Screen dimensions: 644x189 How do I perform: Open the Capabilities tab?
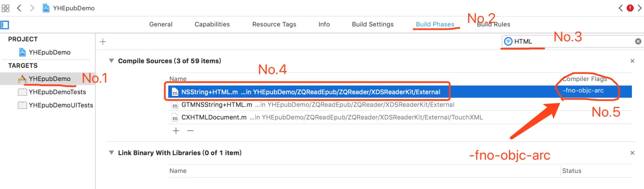tap(212, 24)
